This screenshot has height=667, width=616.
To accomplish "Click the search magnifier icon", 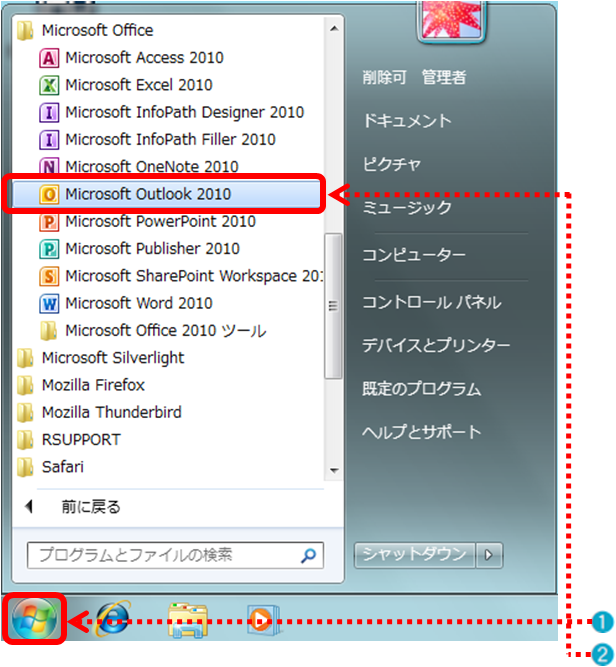I will coord(308,555).
